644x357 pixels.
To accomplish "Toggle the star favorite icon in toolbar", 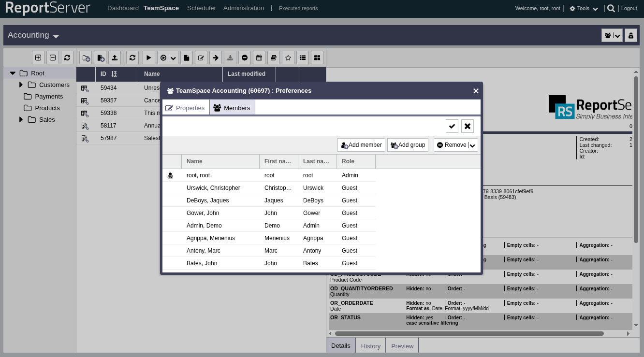I will coord(288,57).
